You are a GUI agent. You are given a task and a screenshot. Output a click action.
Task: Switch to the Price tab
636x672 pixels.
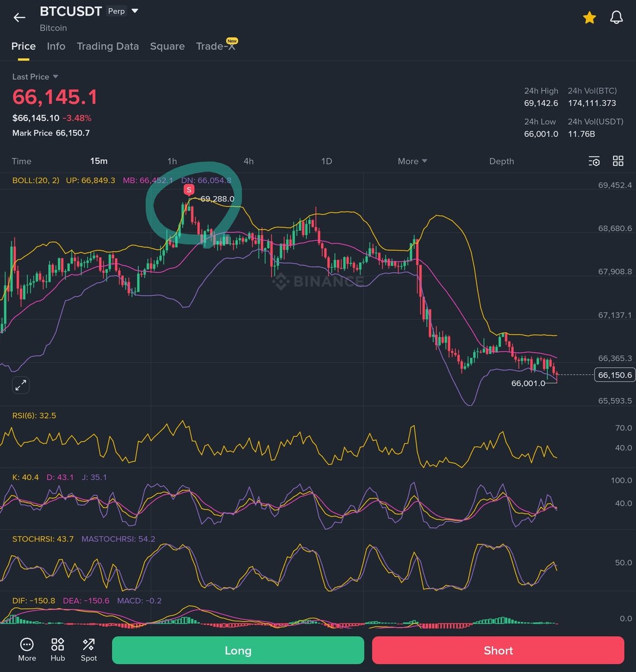24,46
